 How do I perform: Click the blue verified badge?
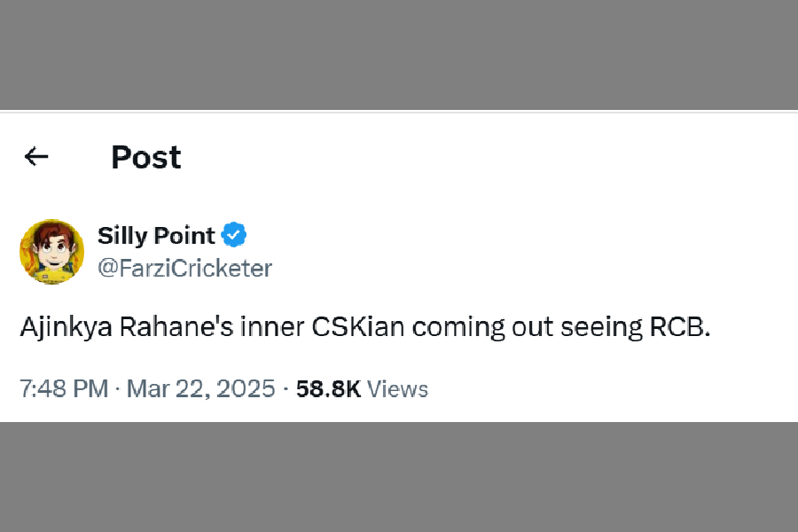tap(234, 235)
